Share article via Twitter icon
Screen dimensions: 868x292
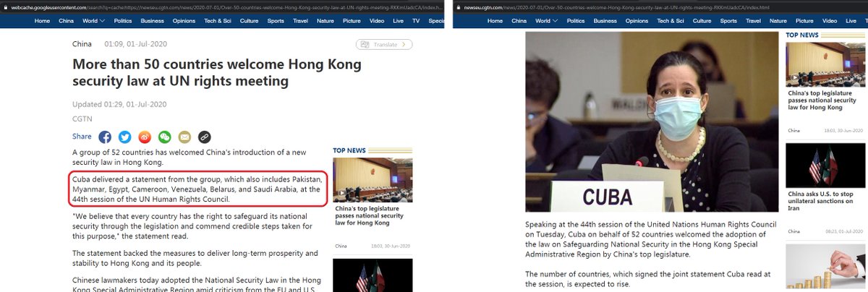(125, 137)
